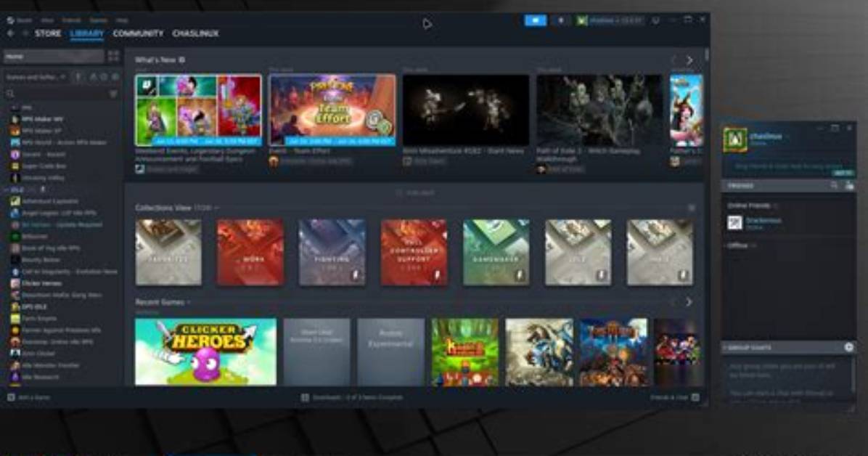This screenshot has width=868, height=456.
Task: Open What's New settings gear icon
Action: tap(181, 60)
